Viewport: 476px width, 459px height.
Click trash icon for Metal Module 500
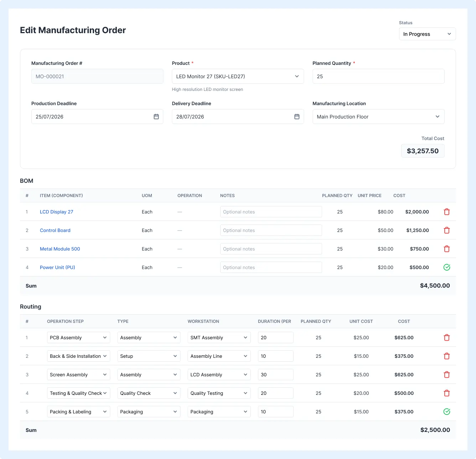pyautogui.click(x=446, y=249)
